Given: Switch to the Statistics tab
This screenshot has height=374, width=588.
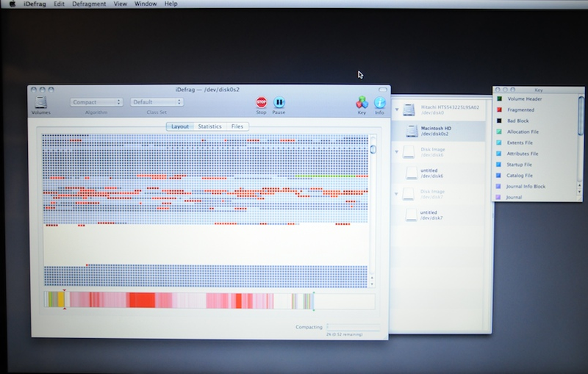Looking at the screenshot, I should click(x=209, y=126).
